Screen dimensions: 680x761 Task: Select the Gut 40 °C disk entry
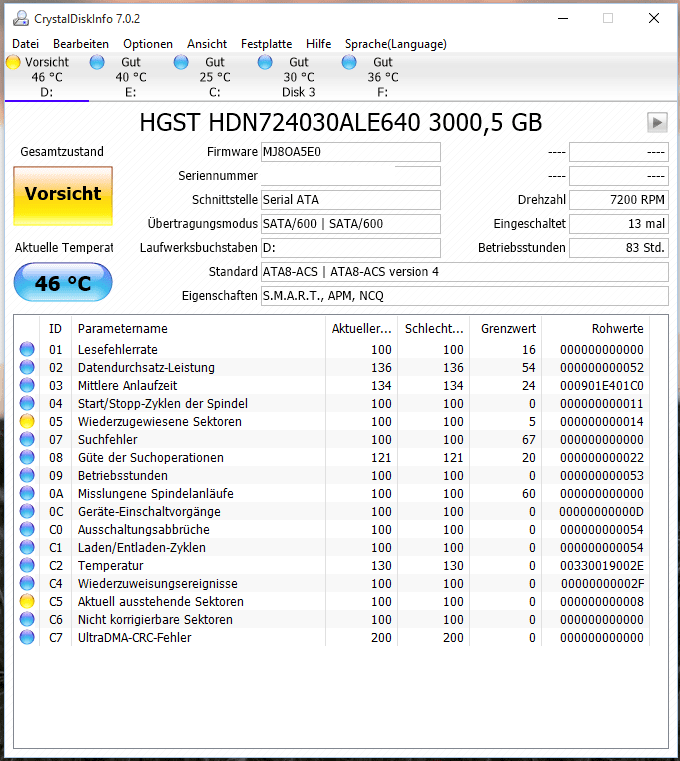[x=131, y=77]
